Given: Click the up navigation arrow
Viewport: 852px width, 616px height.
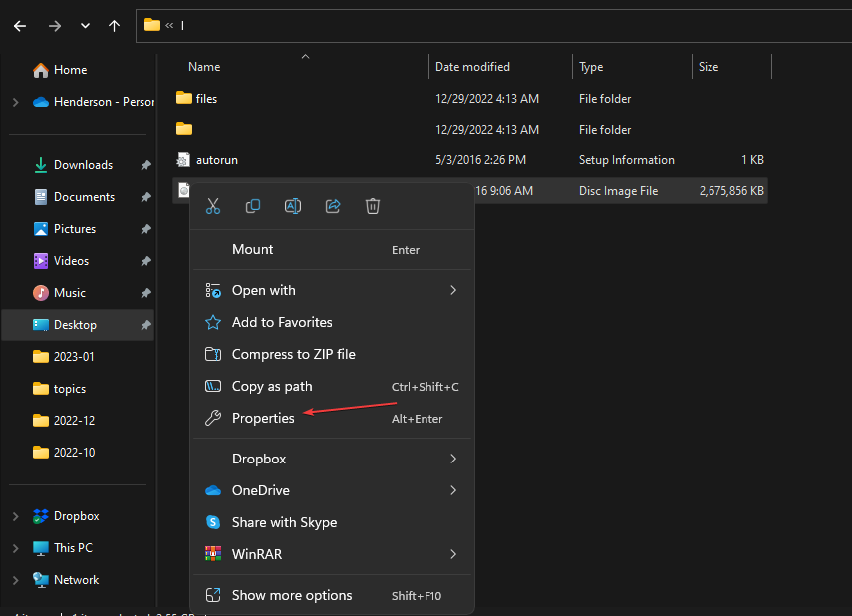Looking at the screenshot, I should point(114,26).
